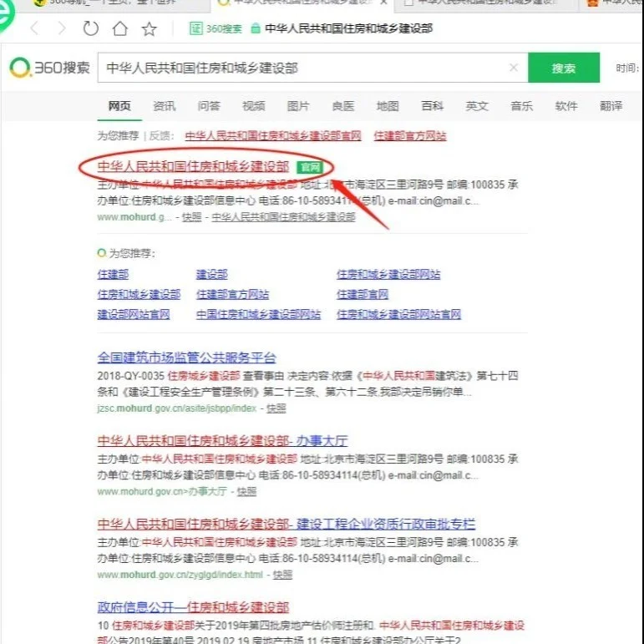This screenshot has height=644, width=644.
Task: Click the browser back arrow
Action: pyautogui.click(x=34, y=28)
